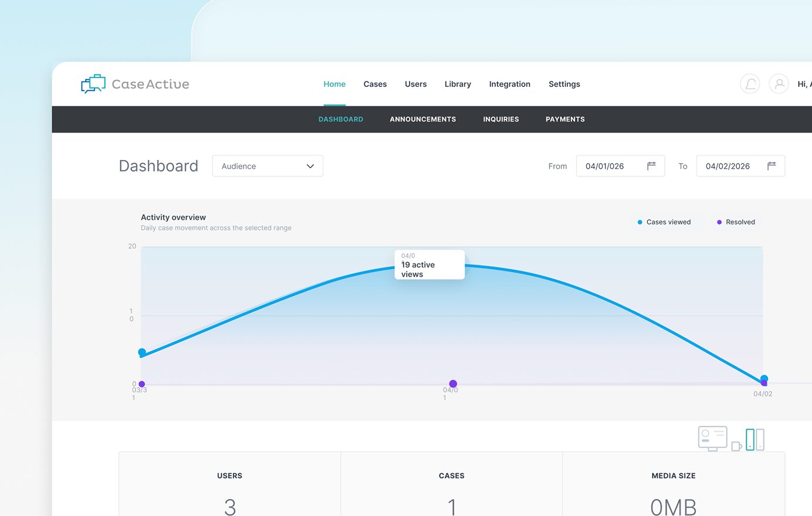
Task: Click the Audience dropdown chevron arrow
Action: [x=310, y=167]
